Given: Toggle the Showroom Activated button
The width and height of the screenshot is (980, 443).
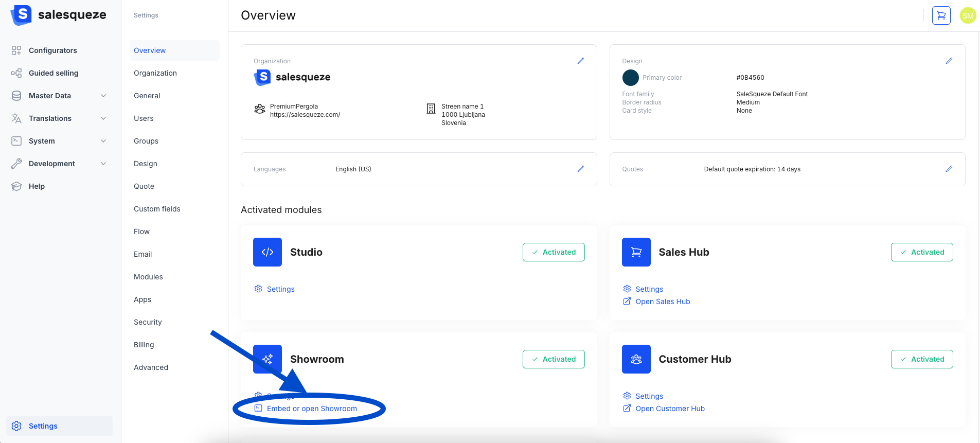Looking at the screenshot, I should click(x=554, y=359).
